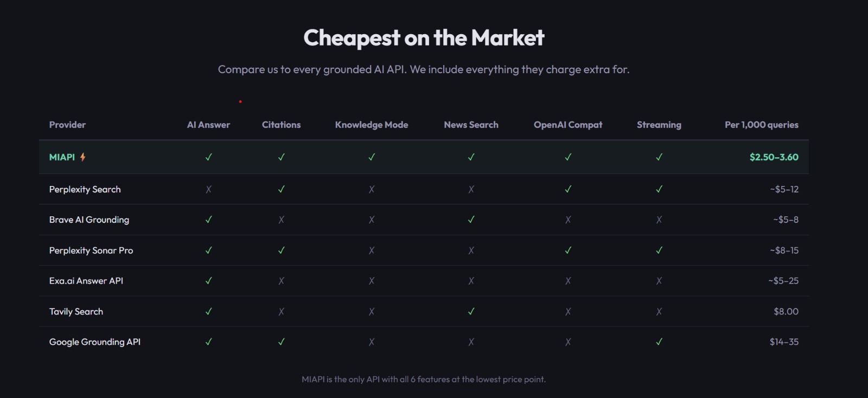Screen dimensions: 868x398
Task: Click MIAPI's Knowledge Mode checkmark
Action: [x=372, y=157]
